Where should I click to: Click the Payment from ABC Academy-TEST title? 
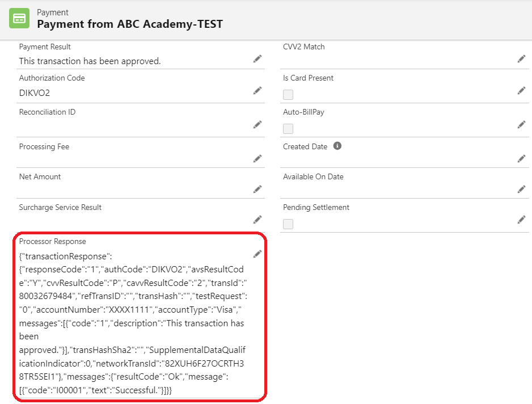tap(130, 24)
